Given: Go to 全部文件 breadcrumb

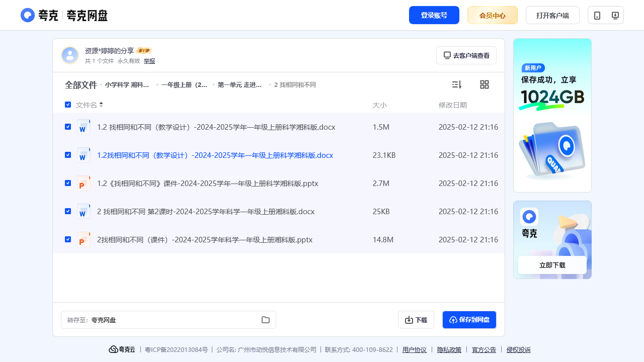Looking at the screenshot, I should 80,85.
